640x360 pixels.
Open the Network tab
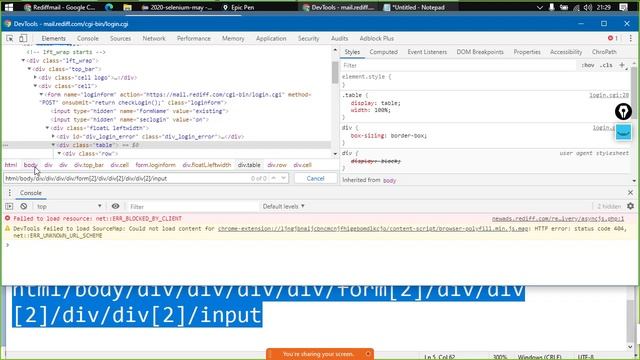point(154,38)
